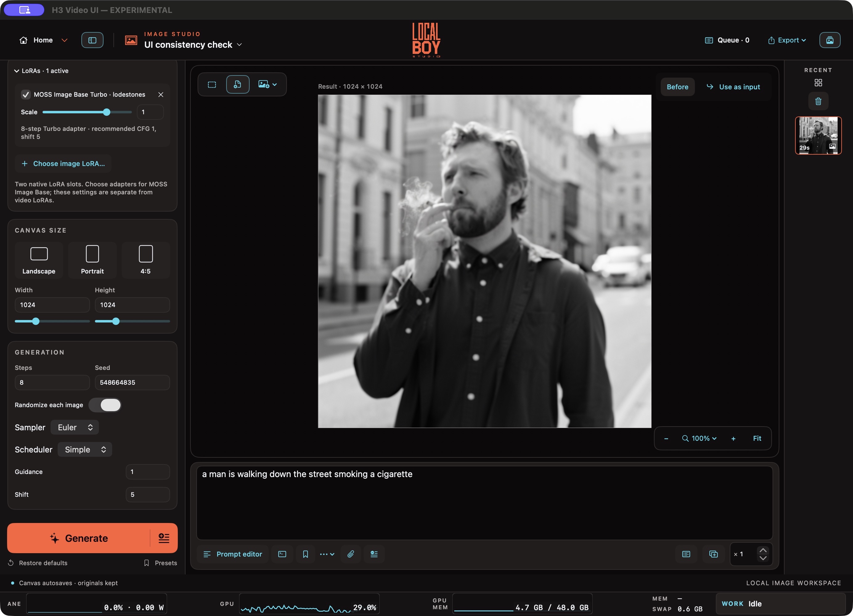Screen dimensions: 853x616
Task: Select the 4:5 canvas preset
Action: (145, 260)
